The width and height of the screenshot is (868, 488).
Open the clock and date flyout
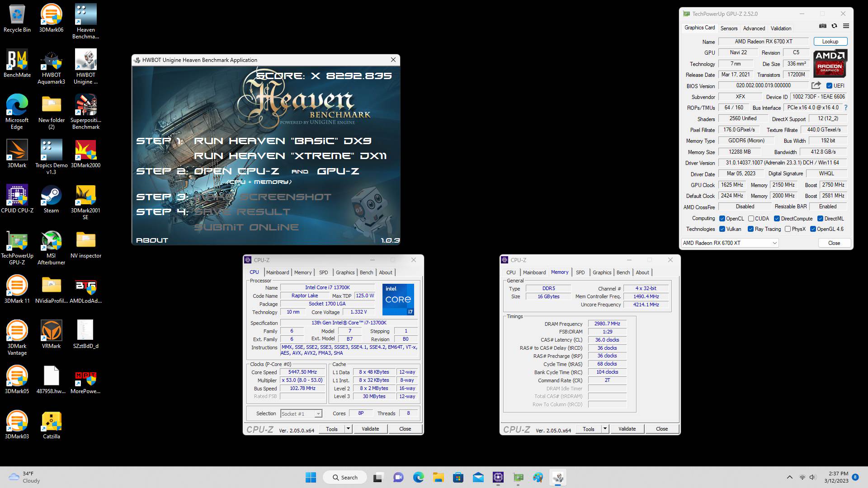coord(836,477)
